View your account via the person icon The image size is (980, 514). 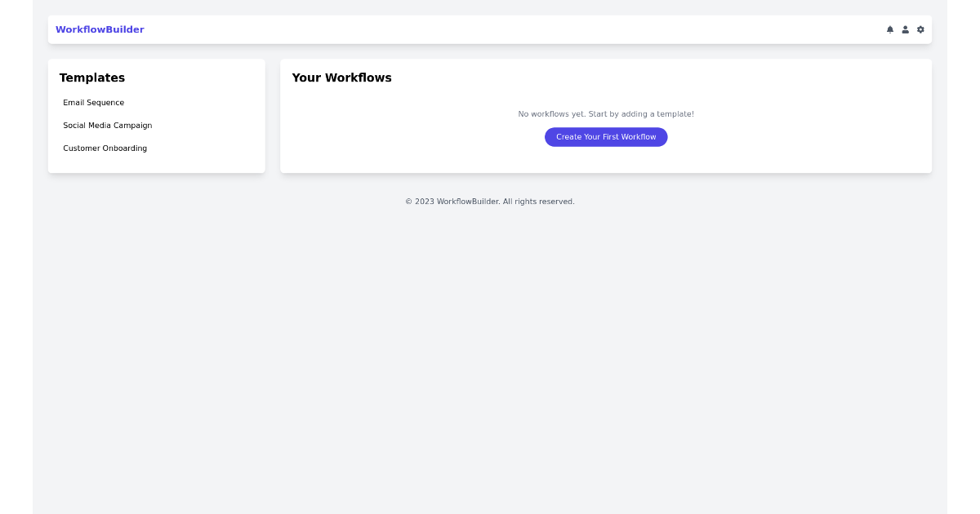tap(905, 29)
